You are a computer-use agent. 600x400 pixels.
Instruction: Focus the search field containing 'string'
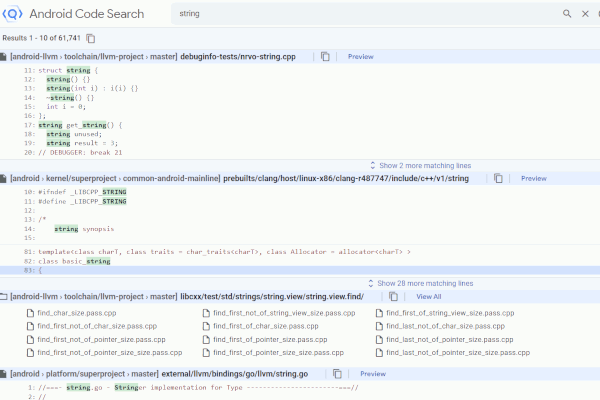pos(364,14)
